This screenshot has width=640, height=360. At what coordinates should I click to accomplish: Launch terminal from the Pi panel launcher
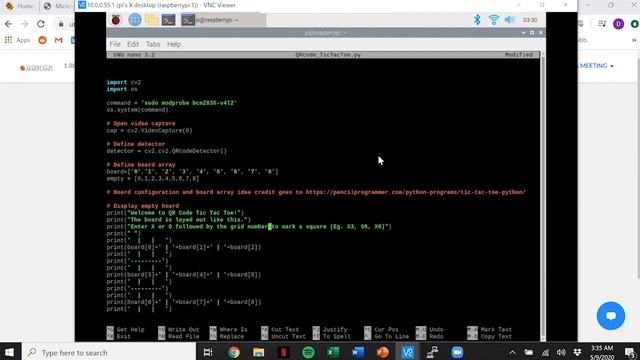click(168, 20)
